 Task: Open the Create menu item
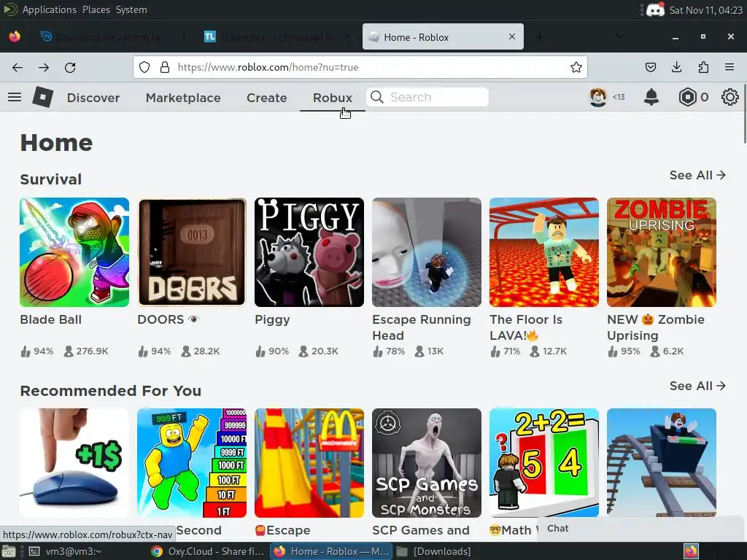coord(266,98)
